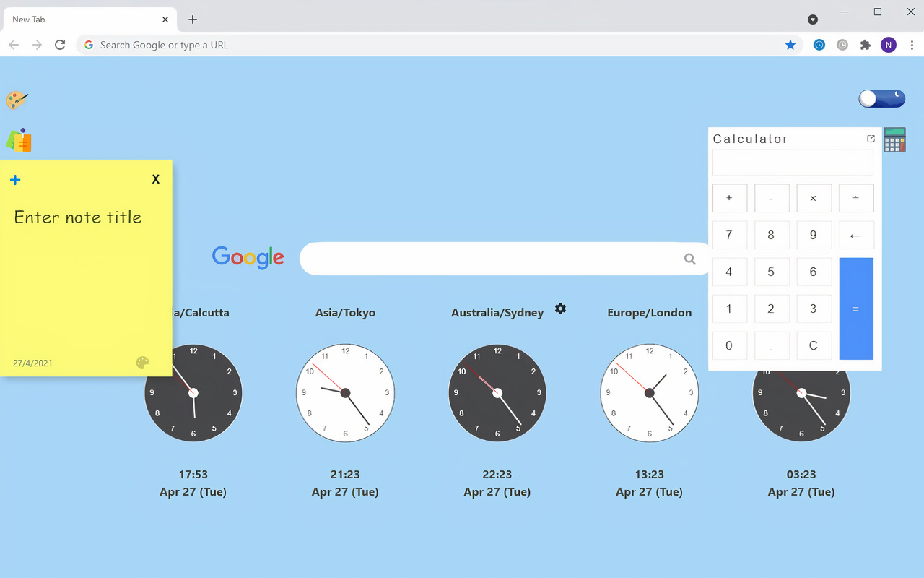This screenshot has height=578, width=924.
Task: Bookmark this page with the star icon
Action: pos(790,45)
